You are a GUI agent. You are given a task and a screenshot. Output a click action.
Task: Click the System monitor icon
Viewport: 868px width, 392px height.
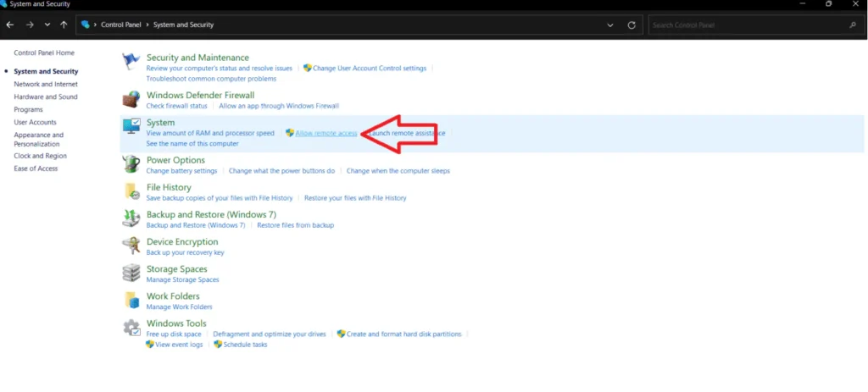coord(131,127)
